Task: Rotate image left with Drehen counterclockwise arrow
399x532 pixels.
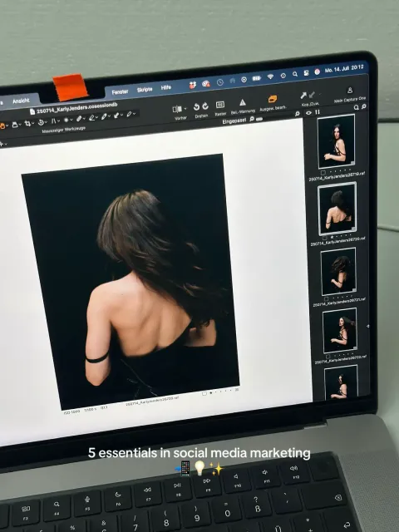Action: (196, 107)
